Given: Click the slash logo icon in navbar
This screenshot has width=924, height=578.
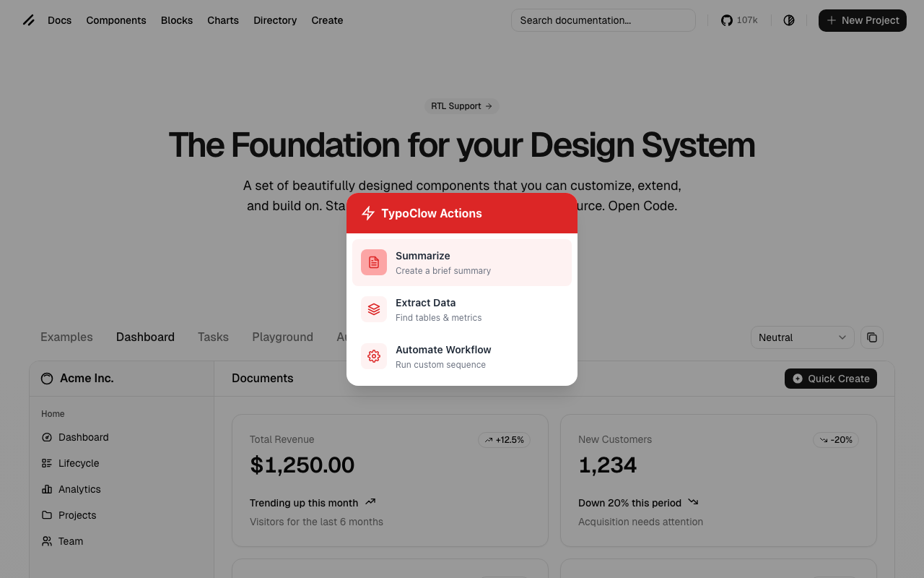Looking at the screenshot, I should 29,20.
